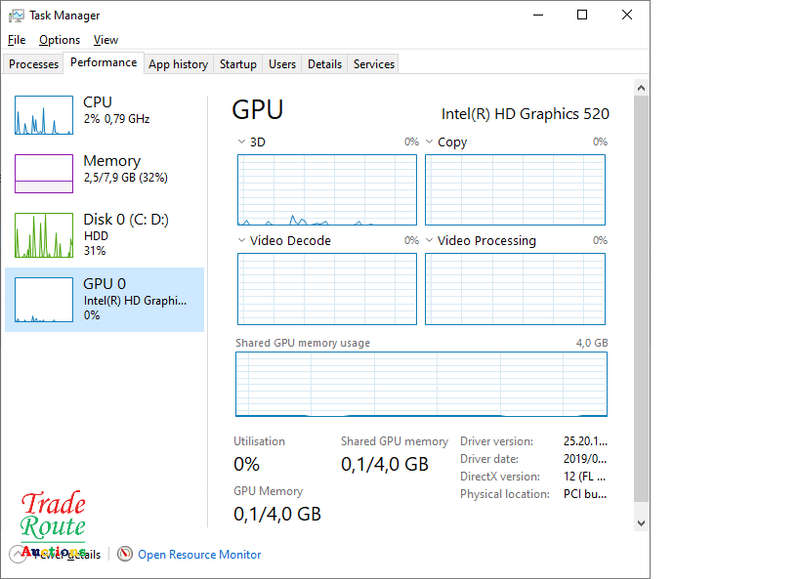Maximize the Task Manager window
The image size is (800, 579).
pyautogui.click(x=582, y=15)
